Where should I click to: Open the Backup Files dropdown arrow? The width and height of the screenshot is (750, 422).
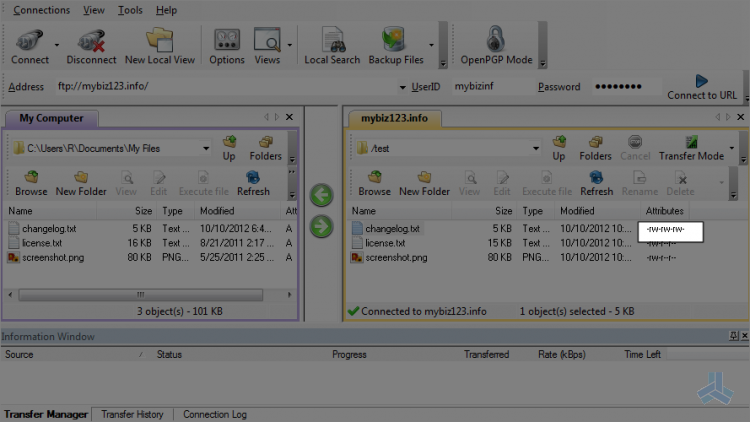point(431,45)
